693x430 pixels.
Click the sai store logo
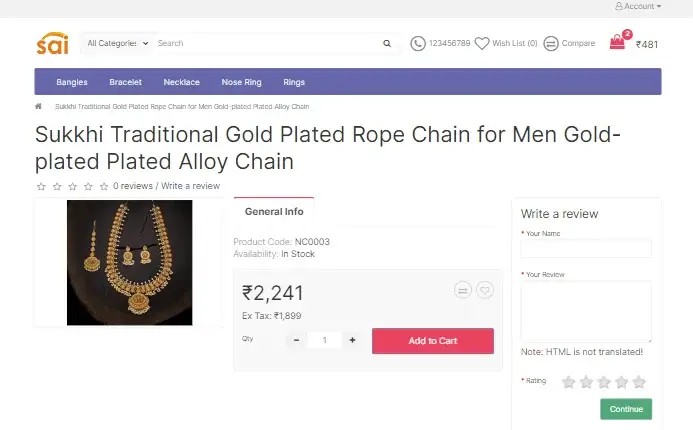[x=52, y=43]
